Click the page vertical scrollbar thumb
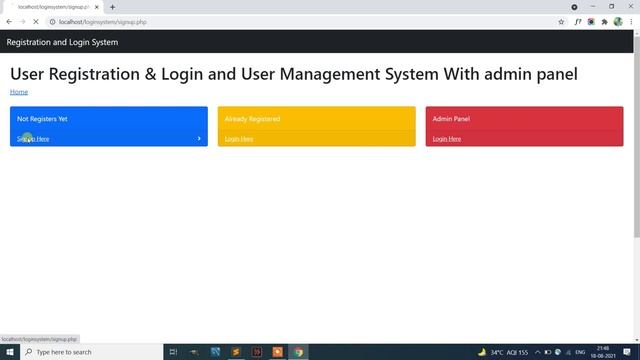640x360 pixels. (x=637, y=137)
